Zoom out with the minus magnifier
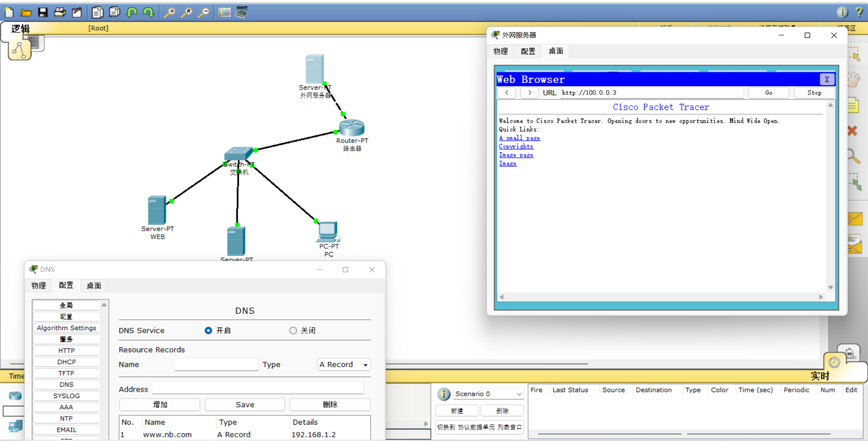The height and width of the screenshot is (441, 868). (204, 12)
